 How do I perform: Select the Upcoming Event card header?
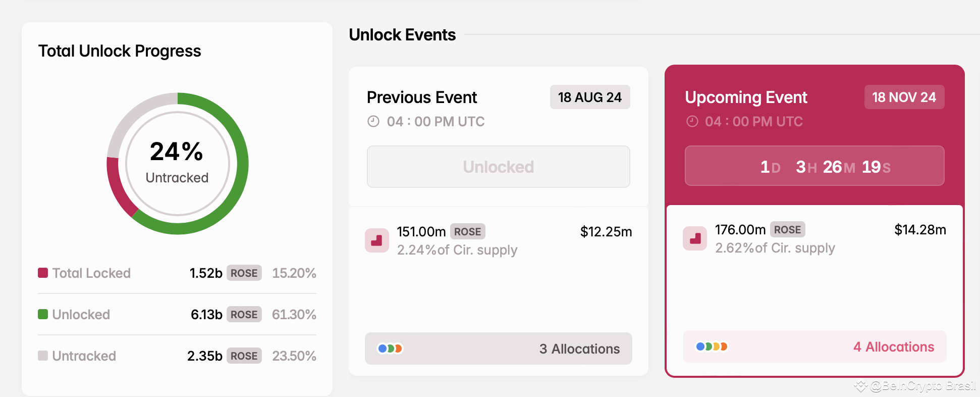click(x=746, y=97)
